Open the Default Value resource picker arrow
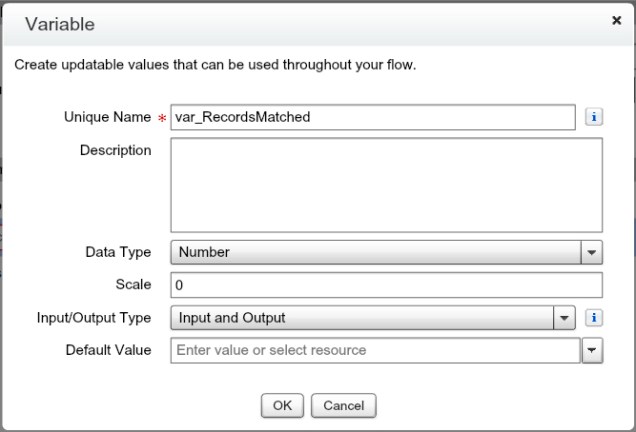The image size is (636, 432). [592, 351]
